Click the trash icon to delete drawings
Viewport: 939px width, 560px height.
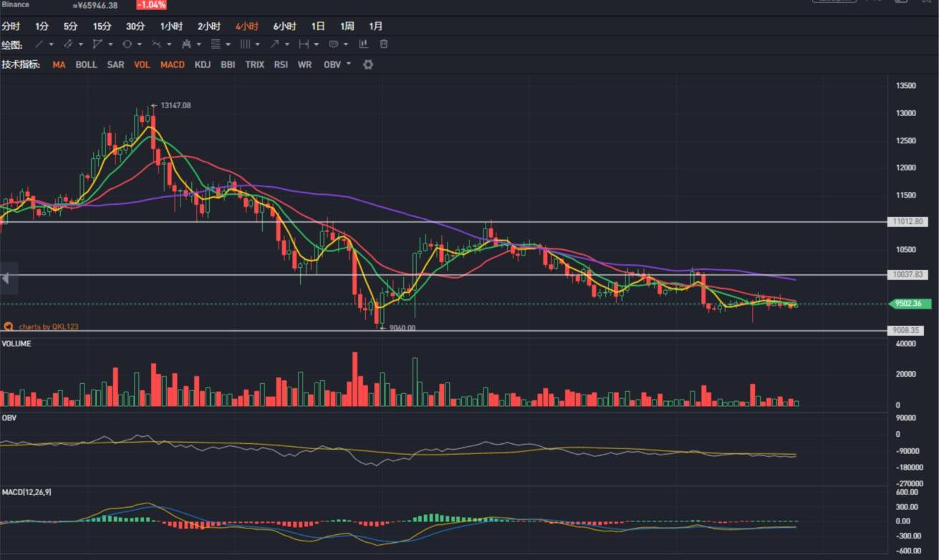(x=384, y=44)
